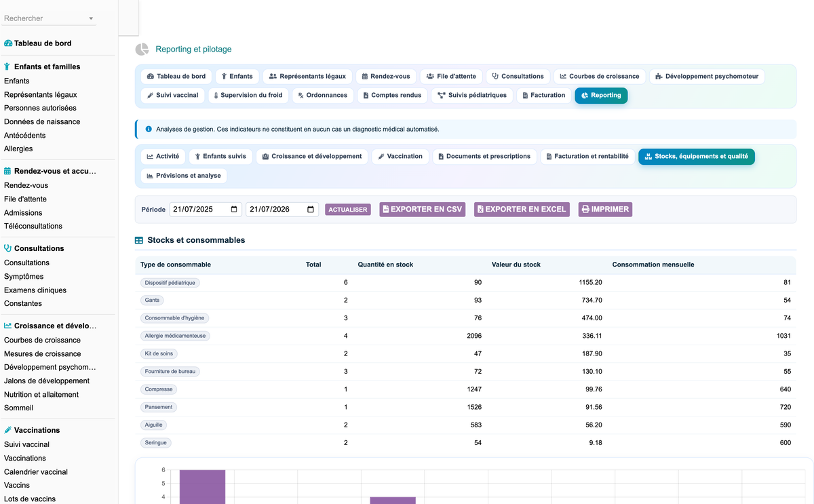Focus the start date field 21/07/2025
The width and height of the screenshot is (814, 504).
pos(206,209)
